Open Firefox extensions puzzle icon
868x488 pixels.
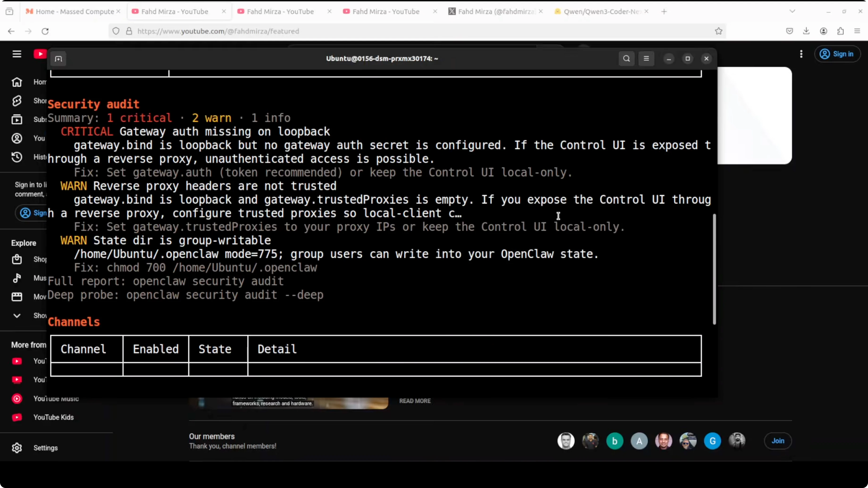840,31
